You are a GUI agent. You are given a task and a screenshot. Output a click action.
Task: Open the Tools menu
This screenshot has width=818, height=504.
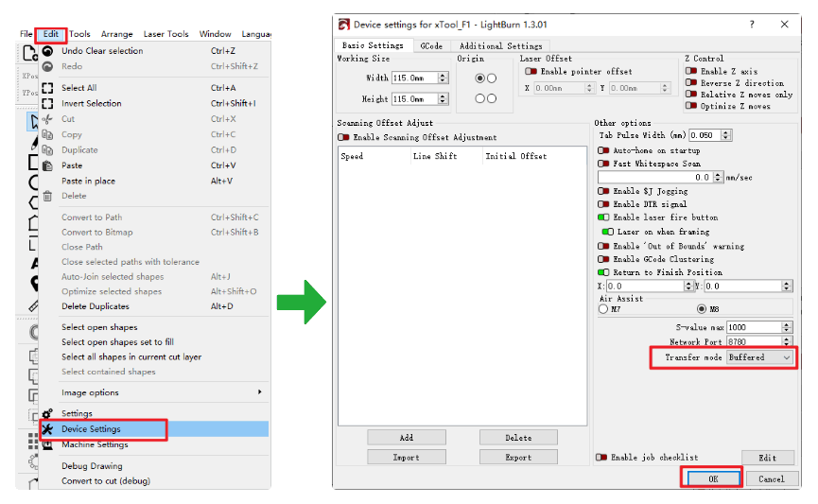[79, 34]
